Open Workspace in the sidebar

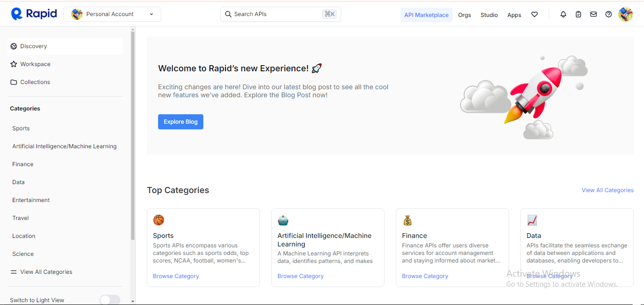click(x=35, y=64)
